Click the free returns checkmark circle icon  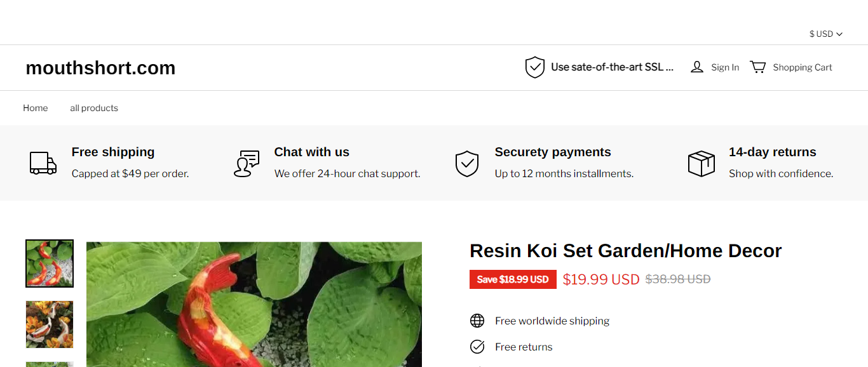(x=477, y=347)
